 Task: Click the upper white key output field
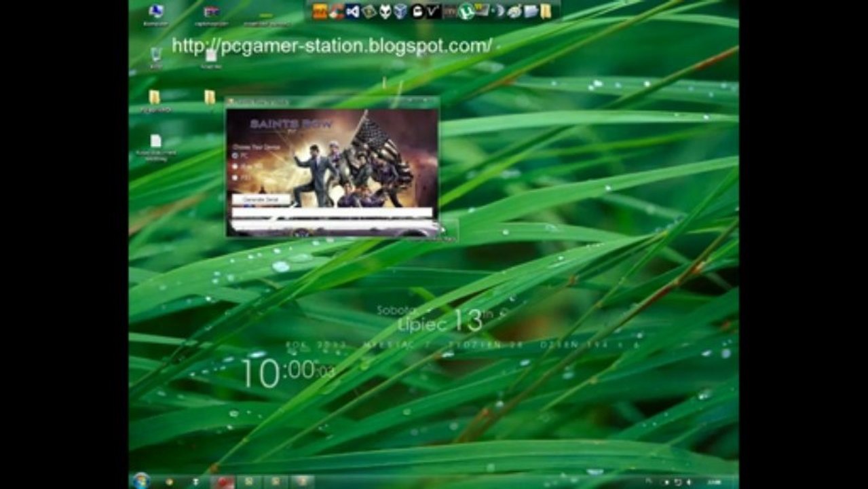tap(332, 212)
